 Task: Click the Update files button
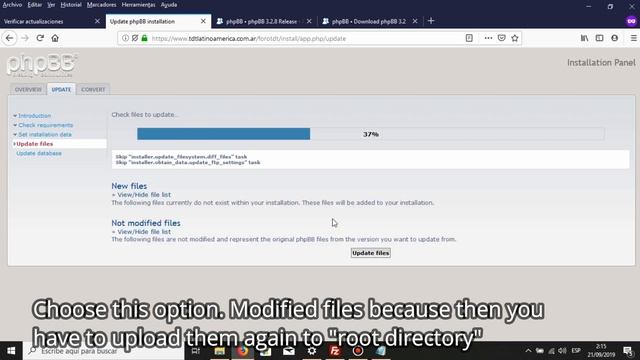click(371, 253)
